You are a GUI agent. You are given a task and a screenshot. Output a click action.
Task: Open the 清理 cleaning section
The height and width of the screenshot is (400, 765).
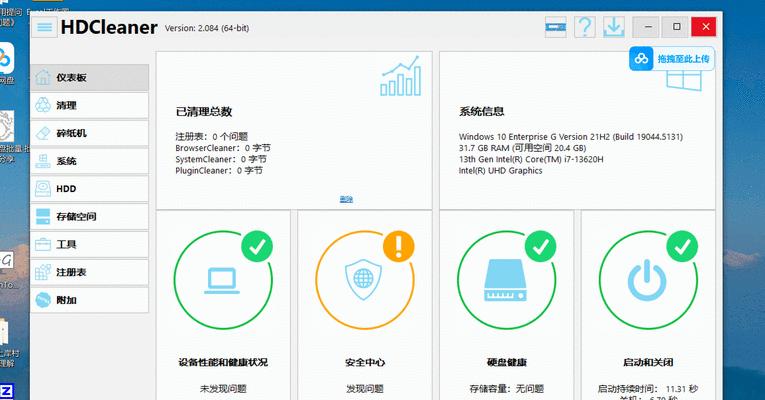tap(90, 105)
